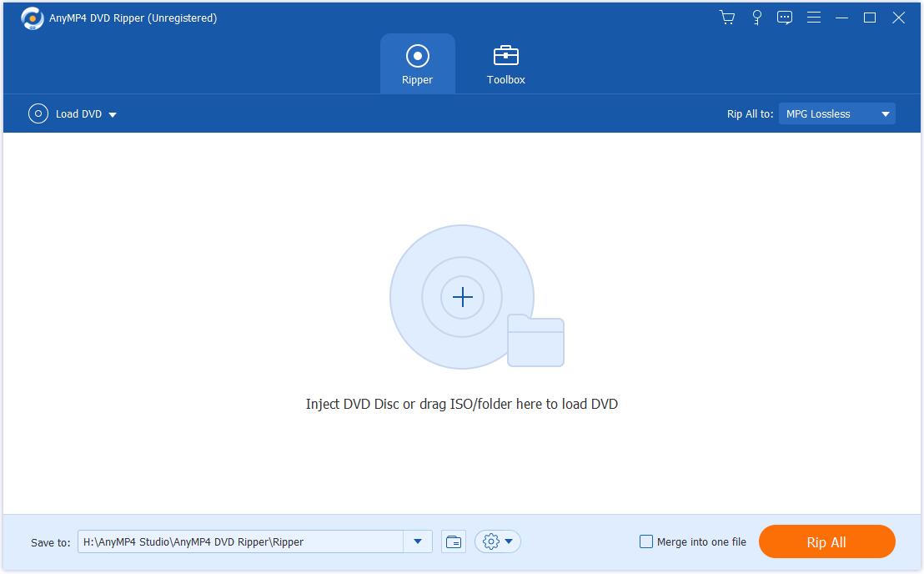The height and width of the screenshot is (574, 924).
Task: Expand the Load DVD dropdown arrow
Action: tap(113, 115)
